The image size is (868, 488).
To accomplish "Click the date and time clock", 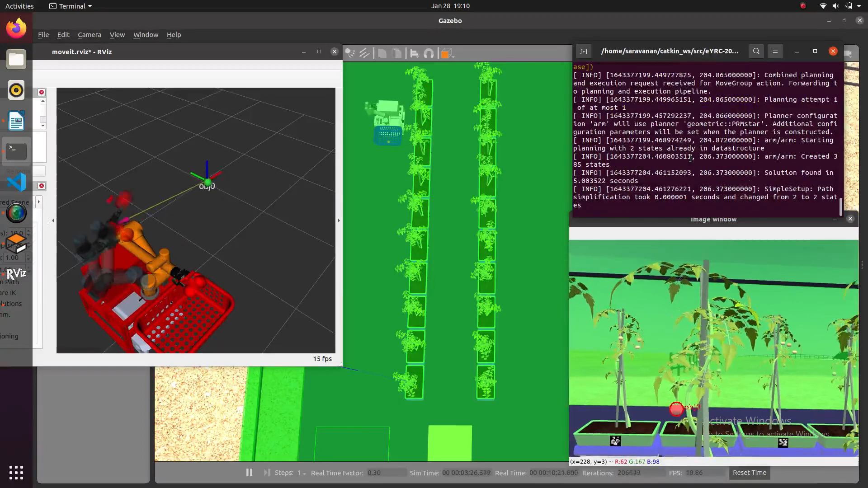I will tap(450, 6).
